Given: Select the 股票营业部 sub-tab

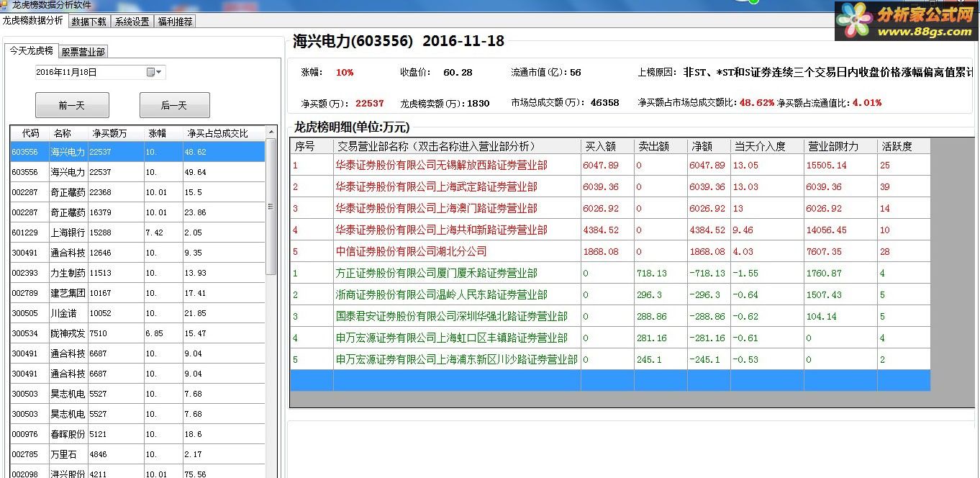Looking at the screenshot, I should [83, 52].
